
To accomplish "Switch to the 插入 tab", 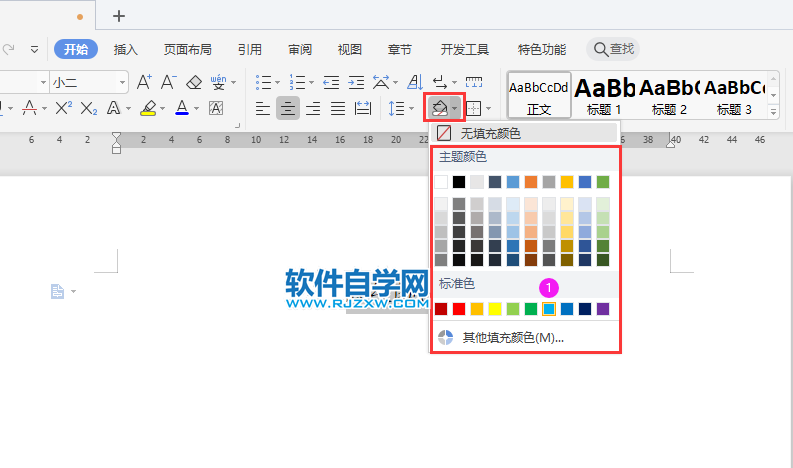I will [x=125, y=49].
